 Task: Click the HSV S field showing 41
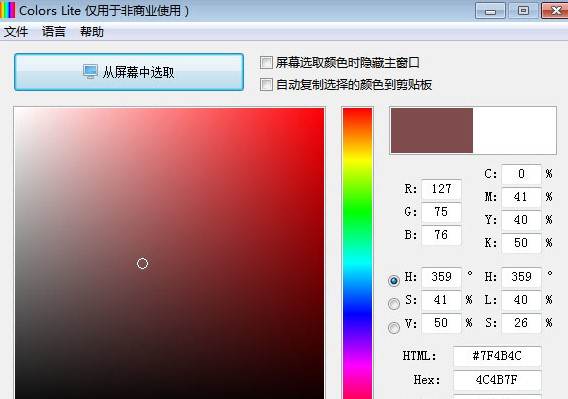441,300
